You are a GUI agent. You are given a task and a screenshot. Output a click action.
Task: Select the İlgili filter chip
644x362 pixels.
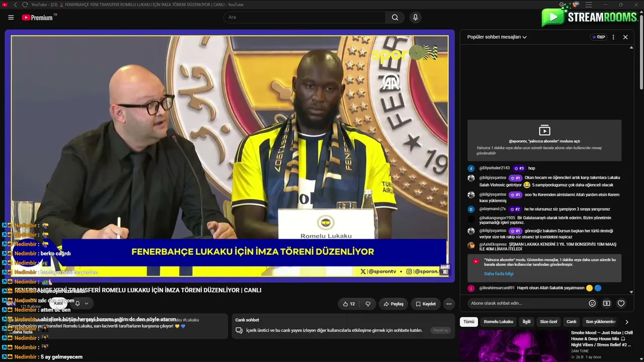tap(526, 322)
